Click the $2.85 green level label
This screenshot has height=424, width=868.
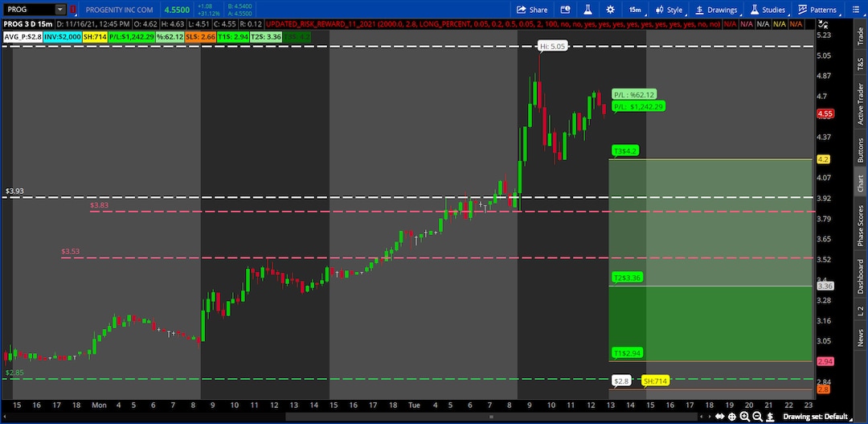tap(14, 373)
